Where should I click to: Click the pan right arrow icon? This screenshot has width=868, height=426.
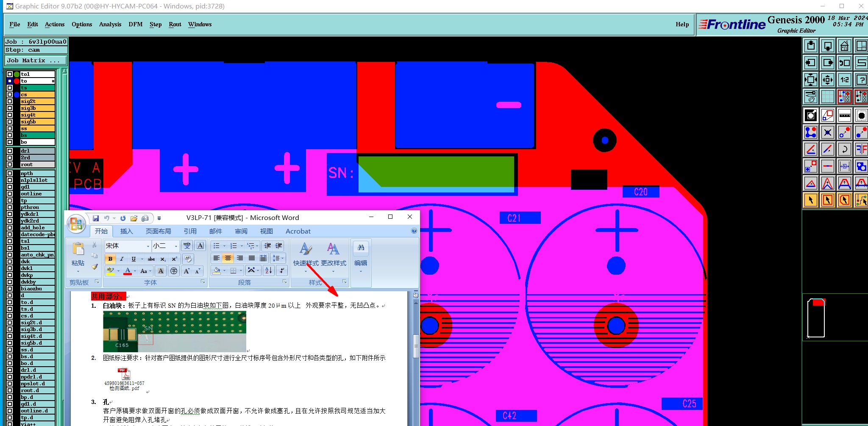(x=827, y=63)
